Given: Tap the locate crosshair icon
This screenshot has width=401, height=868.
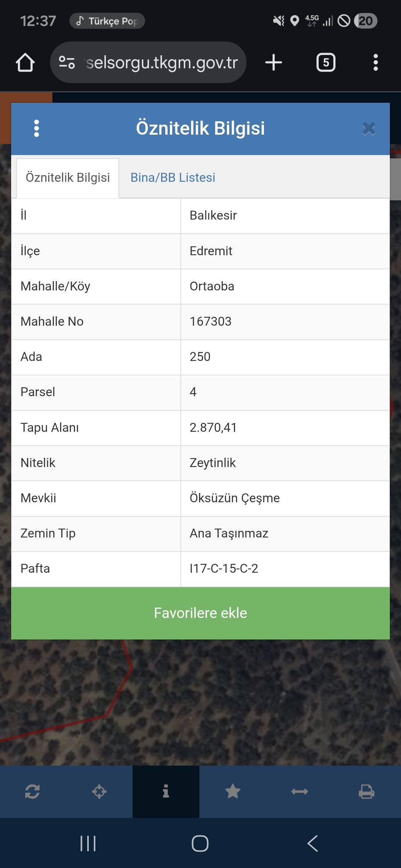Looking at the screenshot, I should [99, 792].
